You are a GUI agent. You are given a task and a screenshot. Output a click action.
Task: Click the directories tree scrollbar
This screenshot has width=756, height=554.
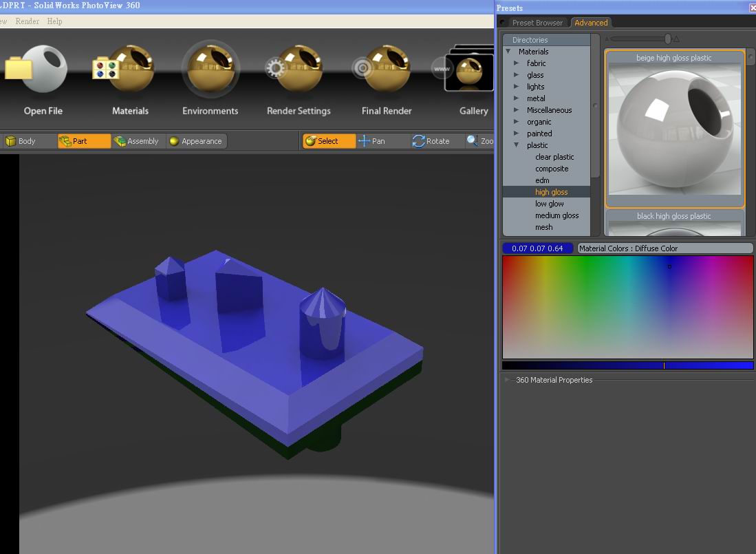(x=596, y=105)
